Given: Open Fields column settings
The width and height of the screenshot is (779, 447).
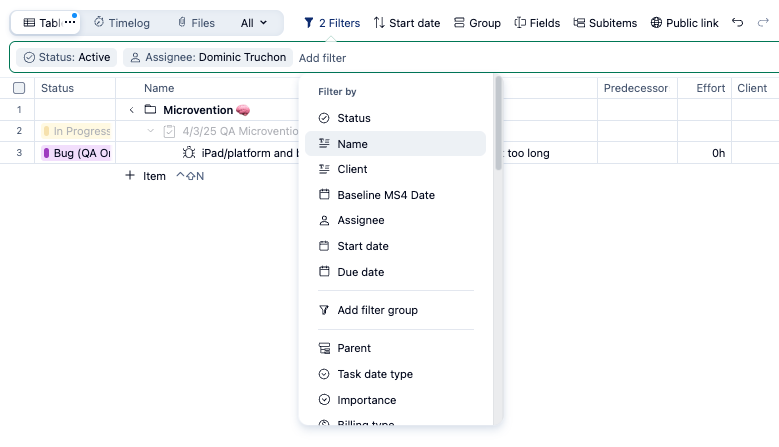Looking at the screenshot, I should (x=537, y=22).
